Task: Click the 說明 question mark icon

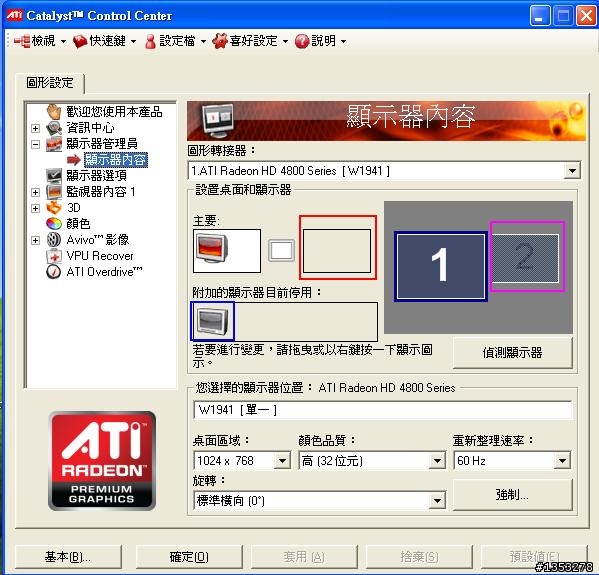Action: (x=302, y=41)
